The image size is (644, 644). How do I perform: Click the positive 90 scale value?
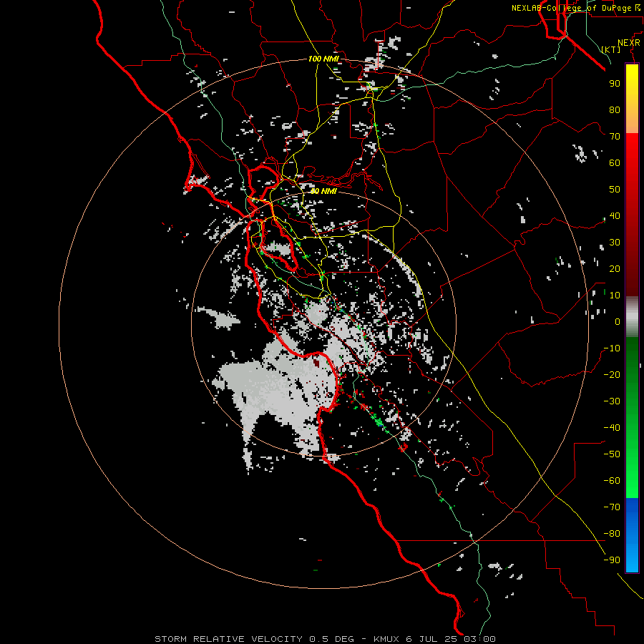click(x=615, y=84)
